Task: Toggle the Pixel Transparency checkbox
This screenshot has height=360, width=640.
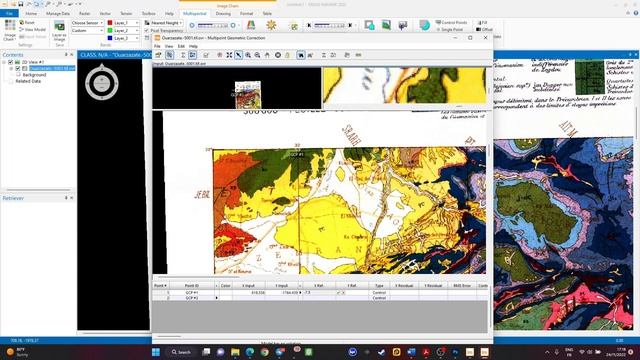Action: 147,31
